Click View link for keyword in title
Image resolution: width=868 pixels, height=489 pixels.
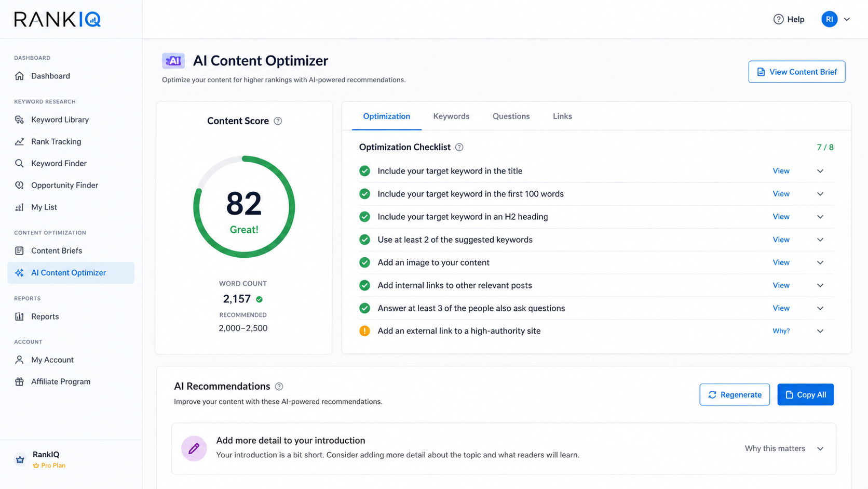pyautogui.click(x=781, y=171)
